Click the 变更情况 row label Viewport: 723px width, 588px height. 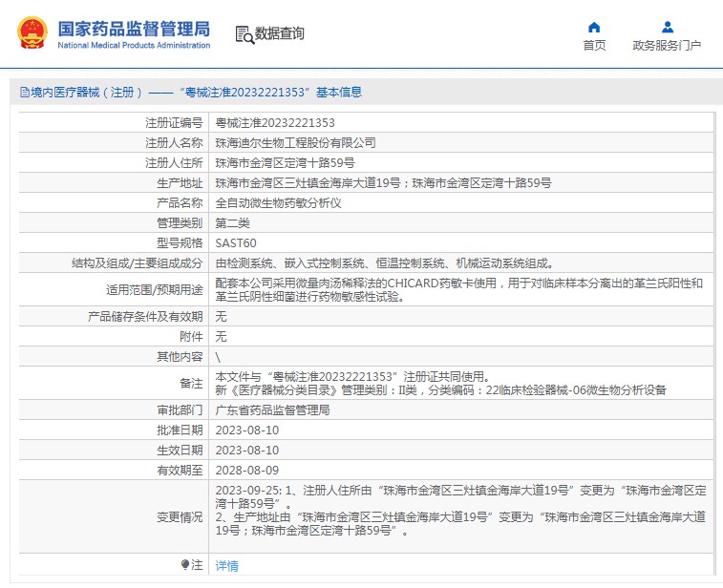coord(180,516)
